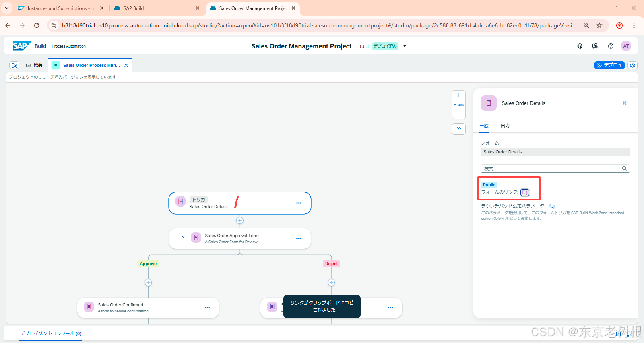Screen dimensions: 644x343
Task: Collapse the side panel with double chevron
Action: pos(459,129)
